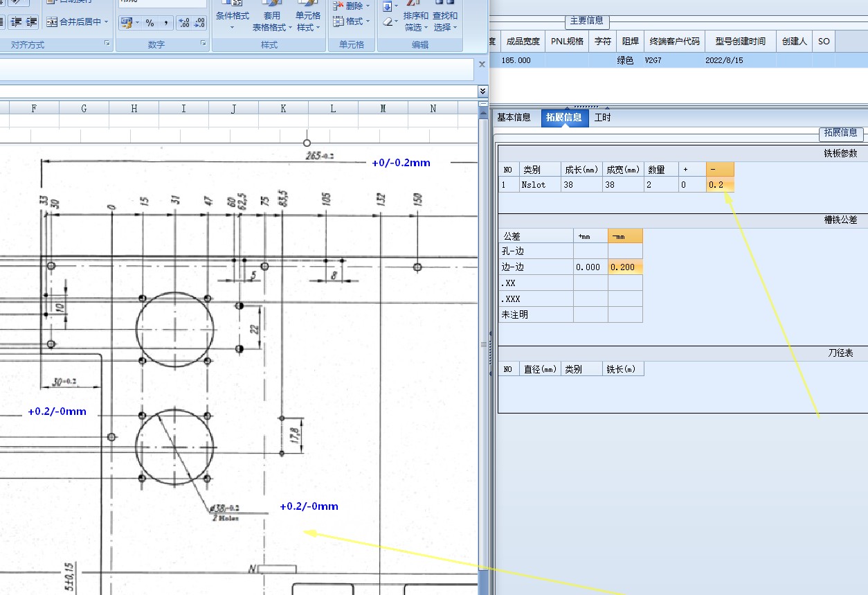Open the Merge and Center dropdown arrow
Screen dimensions: 868x595
[107, 22]
